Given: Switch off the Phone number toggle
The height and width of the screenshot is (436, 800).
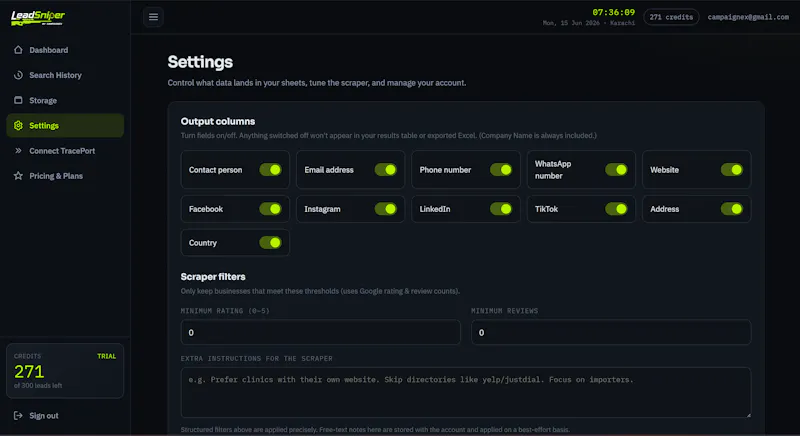Looking at the screenshot, I should (x=501, y=170).
